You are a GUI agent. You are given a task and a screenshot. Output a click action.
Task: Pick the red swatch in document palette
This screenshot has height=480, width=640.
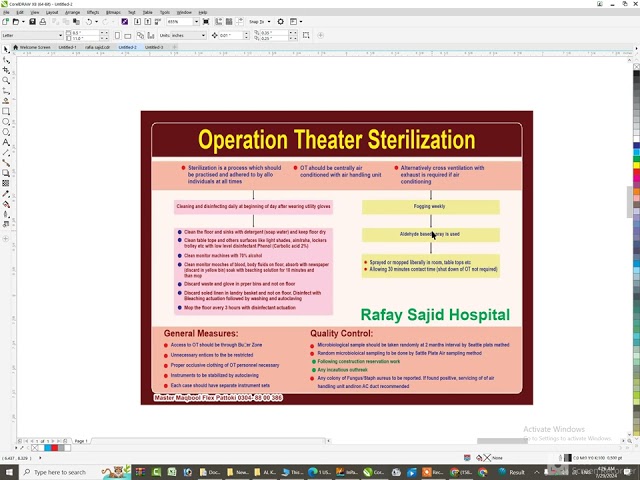click(54, 448)
